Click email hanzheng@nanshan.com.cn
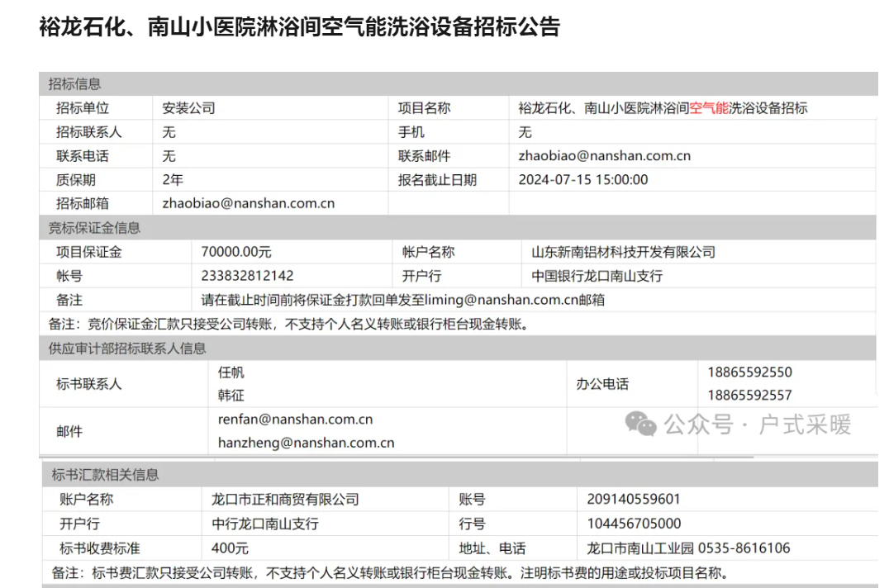The image size is (889, 588). (x=307, y=443)
